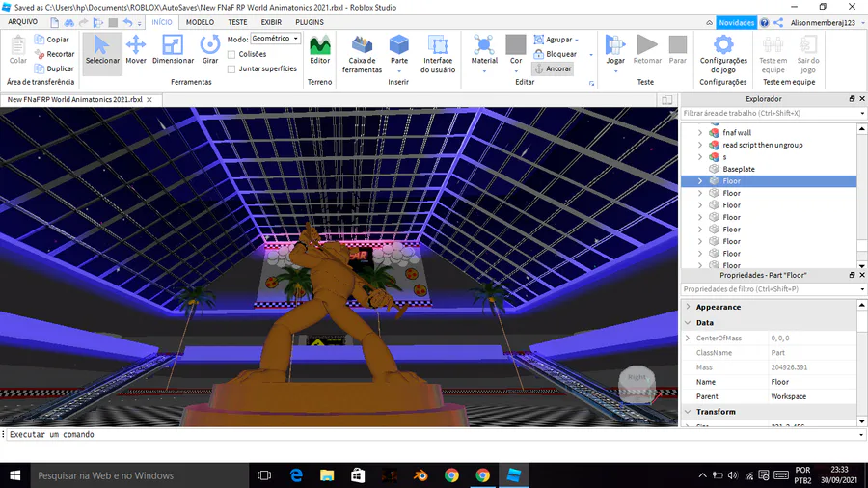Group objects with Agrupar

pos(553,40)
